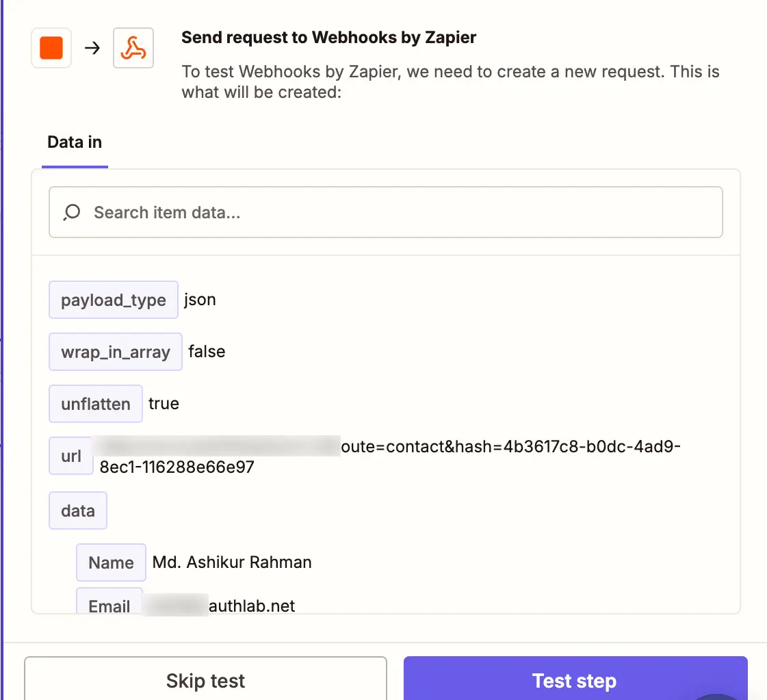The width and height of the screenshot is (767, 700).
Task: Select the wrap_in_array key label
Action: [116, 352]
